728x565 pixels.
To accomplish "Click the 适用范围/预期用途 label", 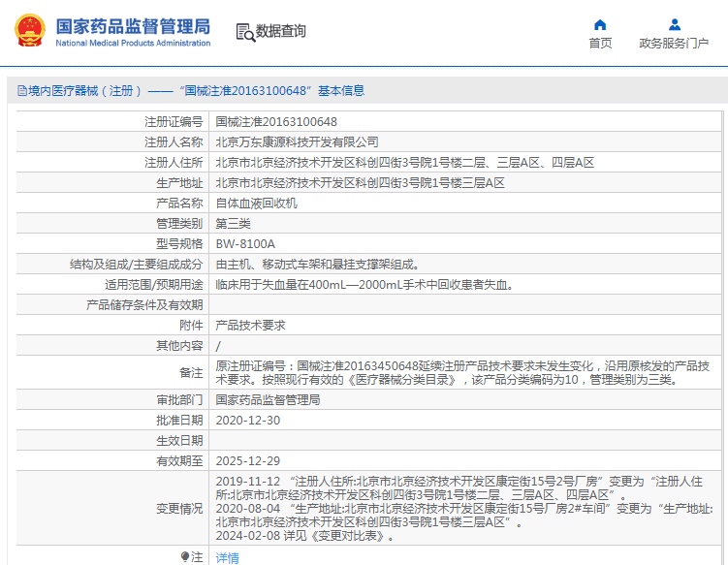I will (154, 285).
